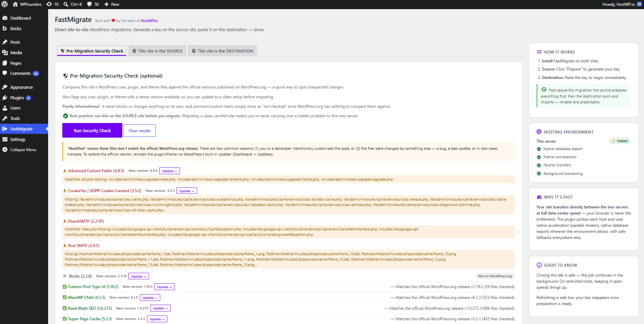
Task: Click the Bricks sidebar icon
Action: coord(5,28)
